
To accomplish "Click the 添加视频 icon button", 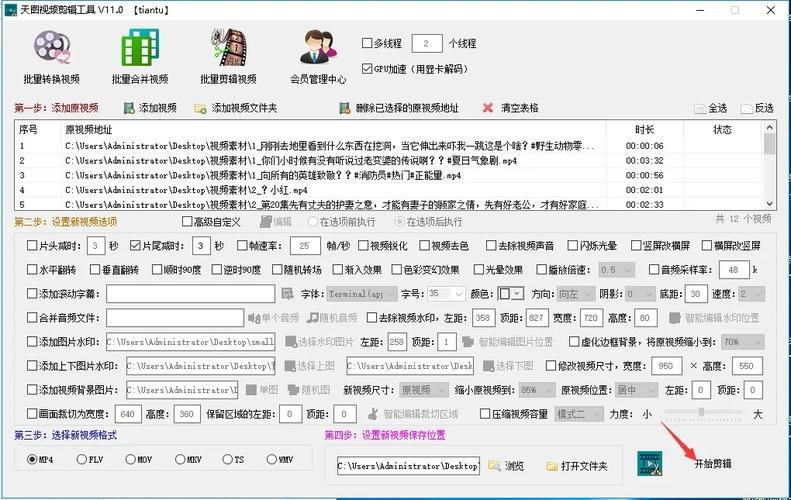I will coord(130,108).
